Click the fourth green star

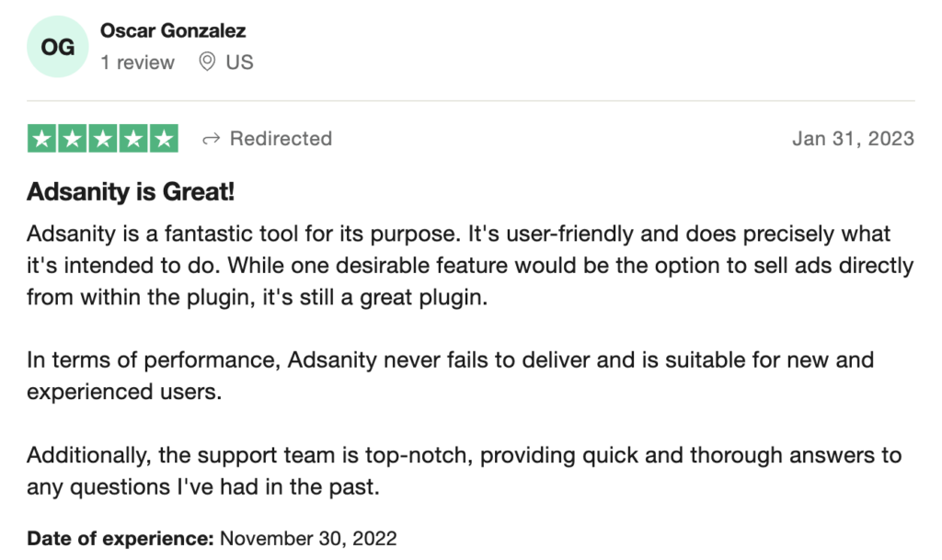133,139
